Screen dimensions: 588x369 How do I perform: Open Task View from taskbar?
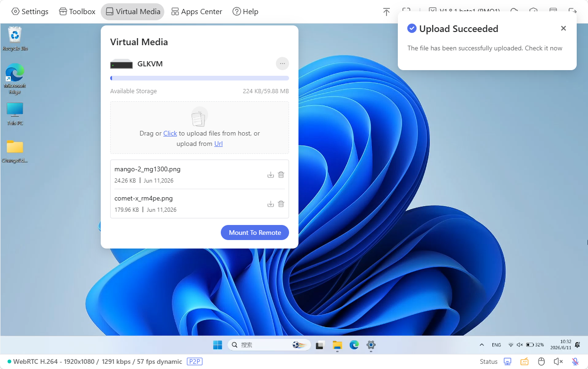coord(320,345)
